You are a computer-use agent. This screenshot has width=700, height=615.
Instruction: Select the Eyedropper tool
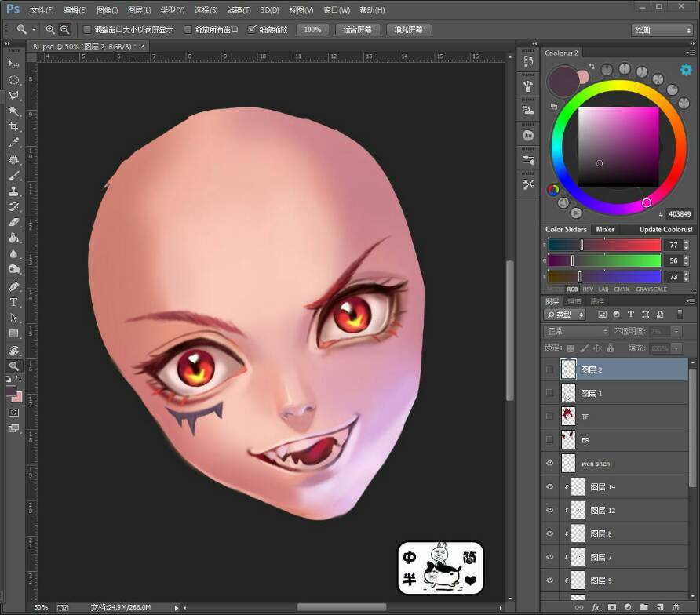[x=14, y=143]
